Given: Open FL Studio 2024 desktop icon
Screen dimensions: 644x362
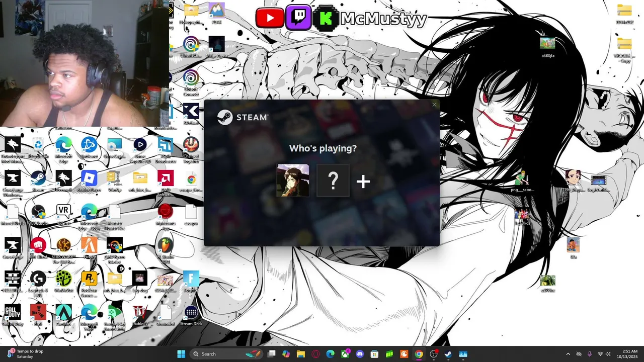Looking at the screenshot, I should pyautogui.click(x=166, y=251).
